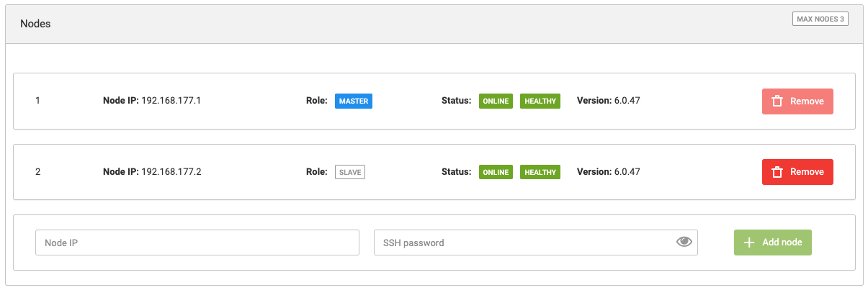Select the HEALTHY badge of master node
Screen dimensions: 868x290
tap(540, 101)
